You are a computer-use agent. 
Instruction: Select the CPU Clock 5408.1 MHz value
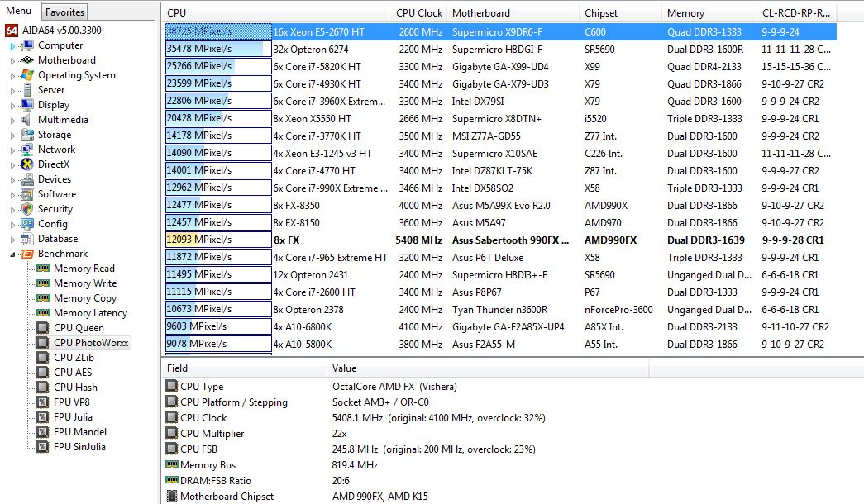click(x=438, y=418)
